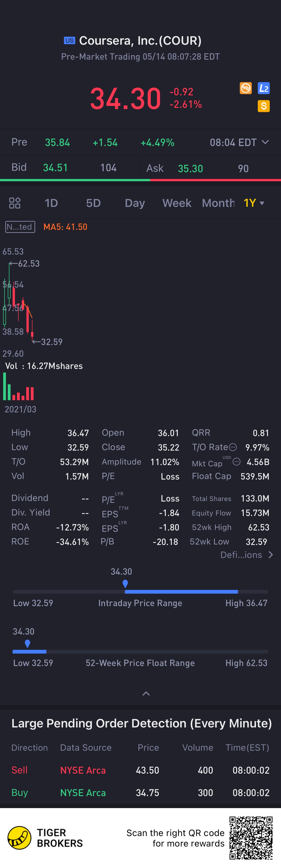Open Mkt Cap currency info icon

pos(237,462)
